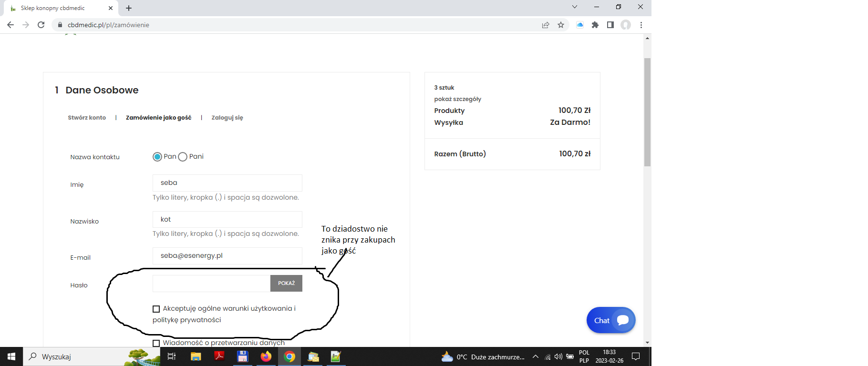This screenshot has height=366, width=868.
Task: Click the browser address bar URL
Action: (108, 25)
